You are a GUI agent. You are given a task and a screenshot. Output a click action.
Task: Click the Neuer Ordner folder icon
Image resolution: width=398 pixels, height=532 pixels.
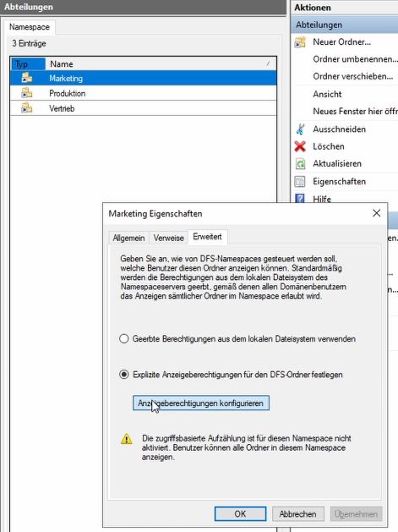click(300, 42)
